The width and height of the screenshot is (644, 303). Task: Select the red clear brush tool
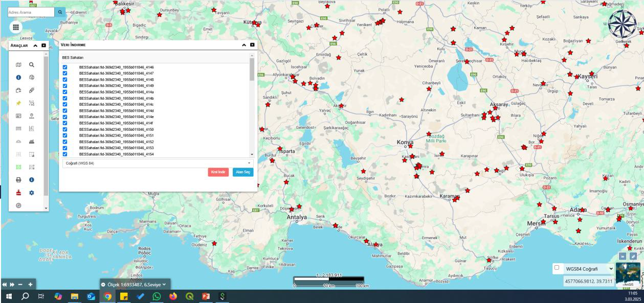tap(18, 193)
